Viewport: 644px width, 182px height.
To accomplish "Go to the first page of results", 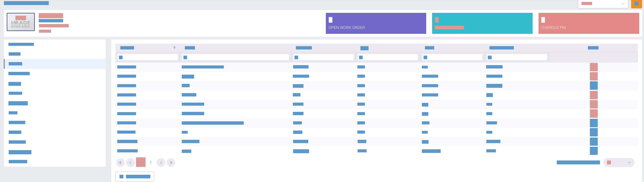I will [120, 163].
